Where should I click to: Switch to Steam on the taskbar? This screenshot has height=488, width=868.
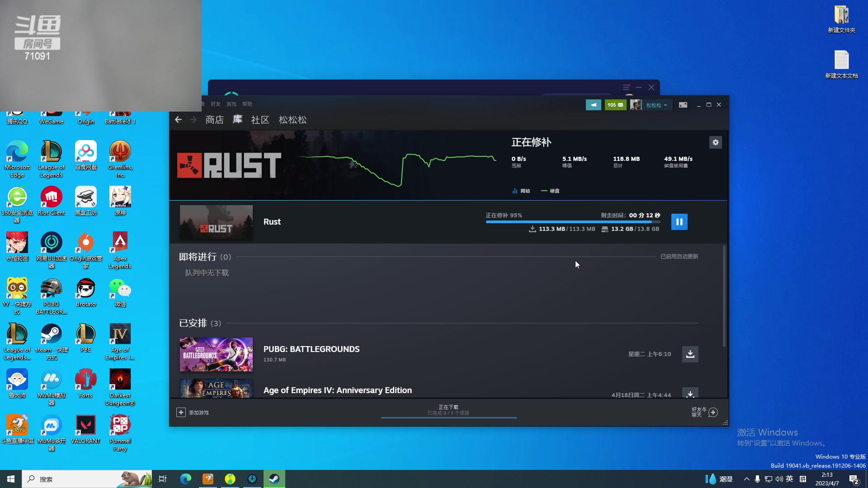click(x=274, y=479)
